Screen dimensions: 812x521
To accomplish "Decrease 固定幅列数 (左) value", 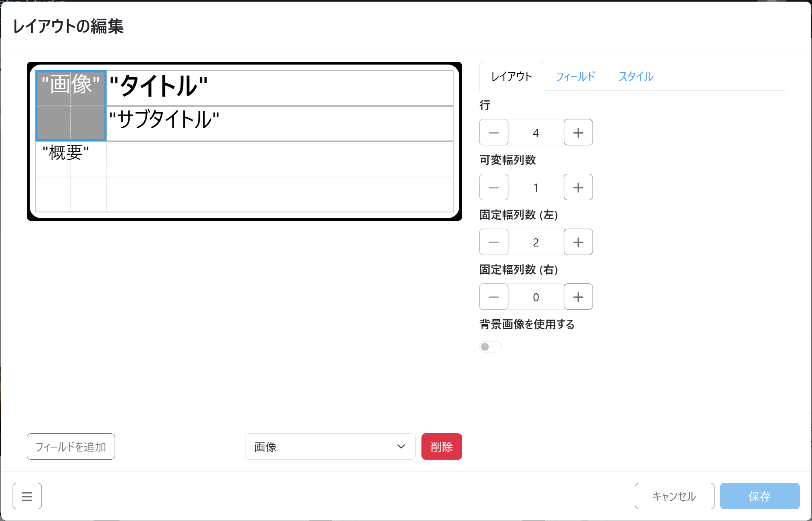I will 493,242.
